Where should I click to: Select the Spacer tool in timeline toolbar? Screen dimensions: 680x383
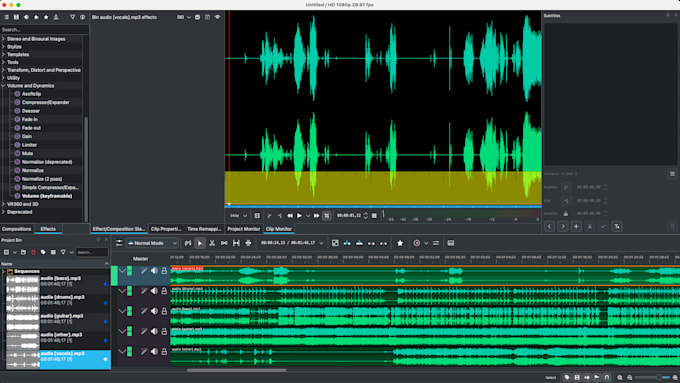click(x=224, y=243)
